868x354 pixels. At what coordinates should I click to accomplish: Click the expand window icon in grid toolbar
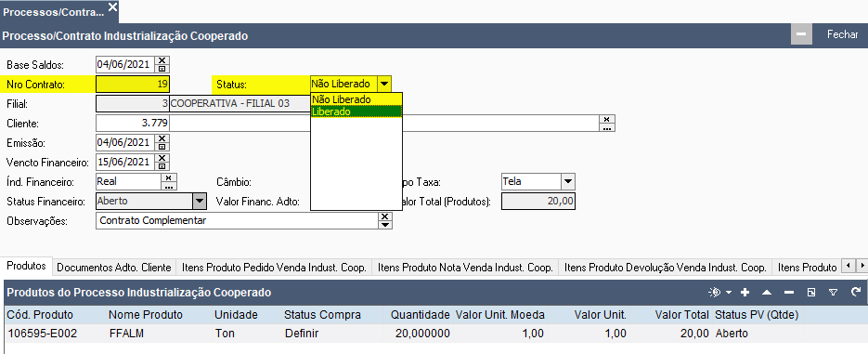pyautogui.click(x=811, y=292)
